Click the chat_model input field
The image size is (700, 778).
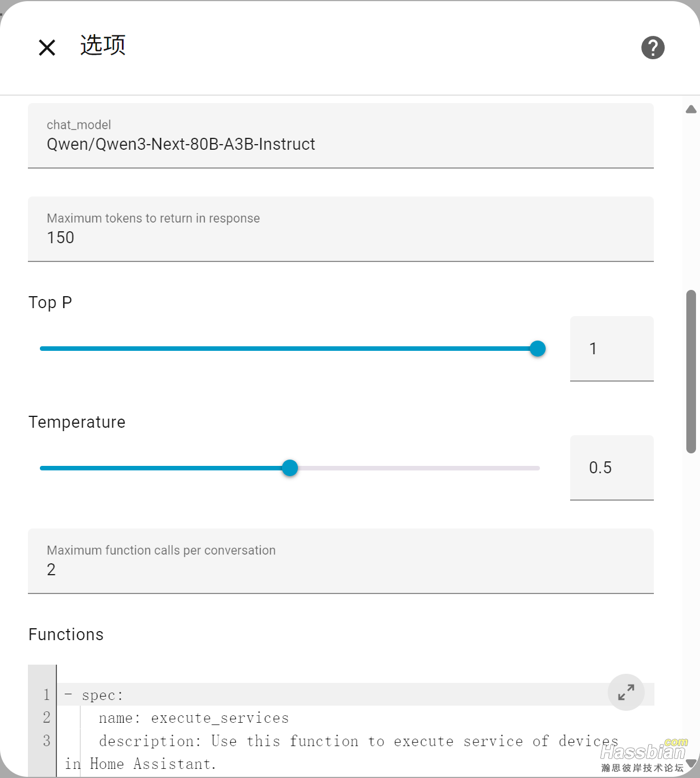pyautogui.click(x=341, y=144)
